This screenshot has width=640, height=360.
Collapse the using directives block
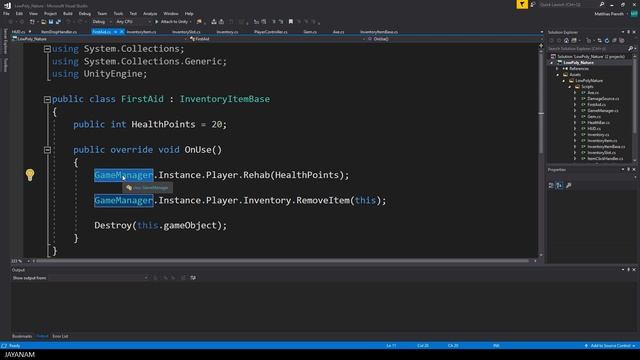pos(47,49)
